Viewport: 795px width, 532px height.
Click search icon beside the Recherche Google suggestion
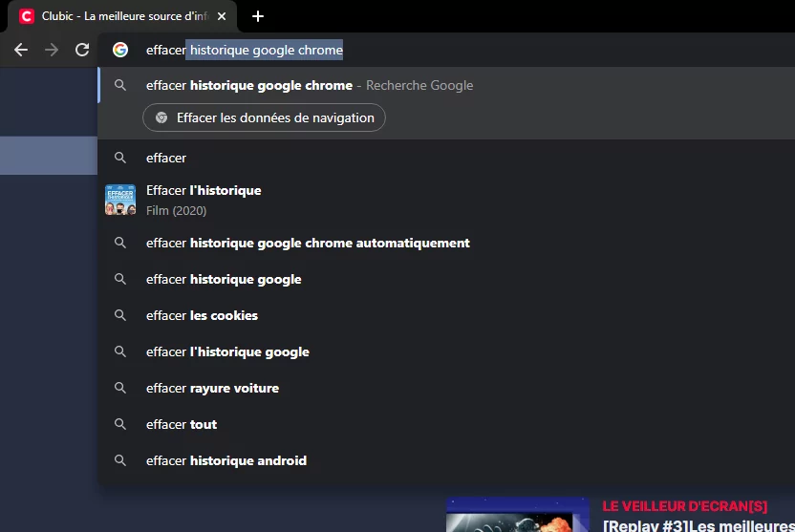tap(120, 85)
